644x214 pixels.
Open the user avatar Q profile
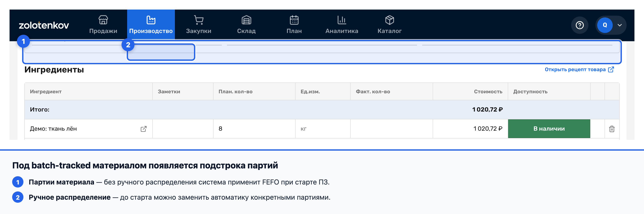tap(605, 25)
